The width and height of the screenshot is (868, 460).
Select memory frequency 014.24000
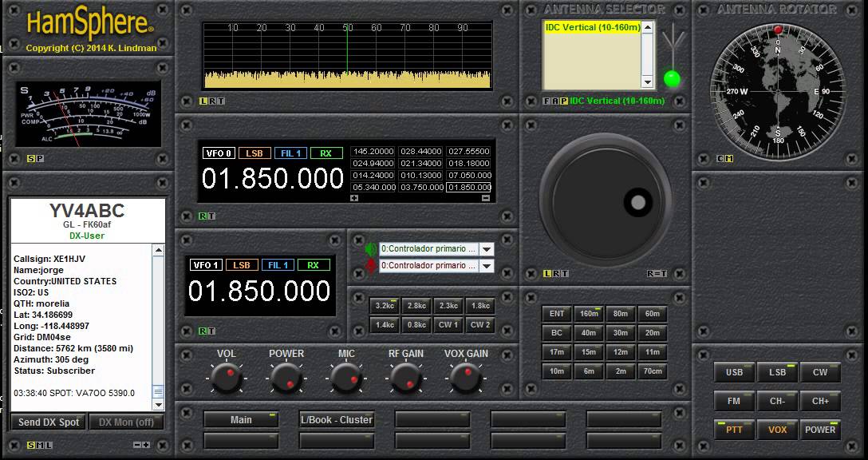point(373,175)
